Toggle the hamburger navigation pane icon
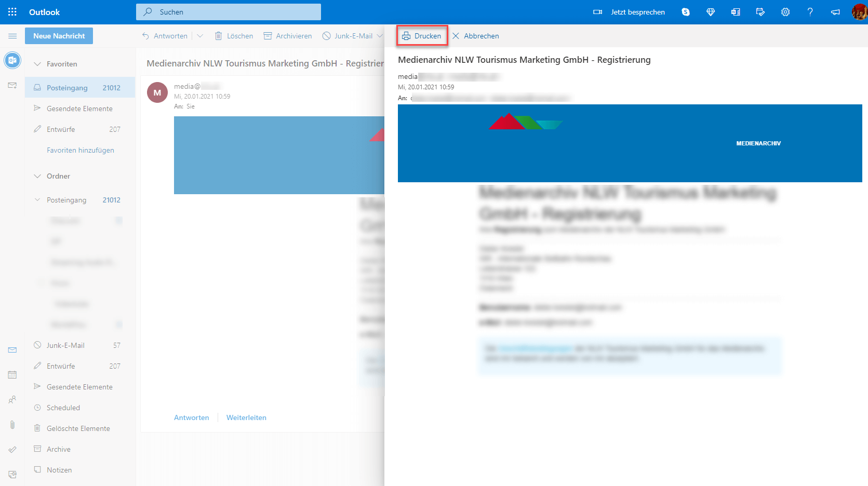 click(x=12, y=36)
